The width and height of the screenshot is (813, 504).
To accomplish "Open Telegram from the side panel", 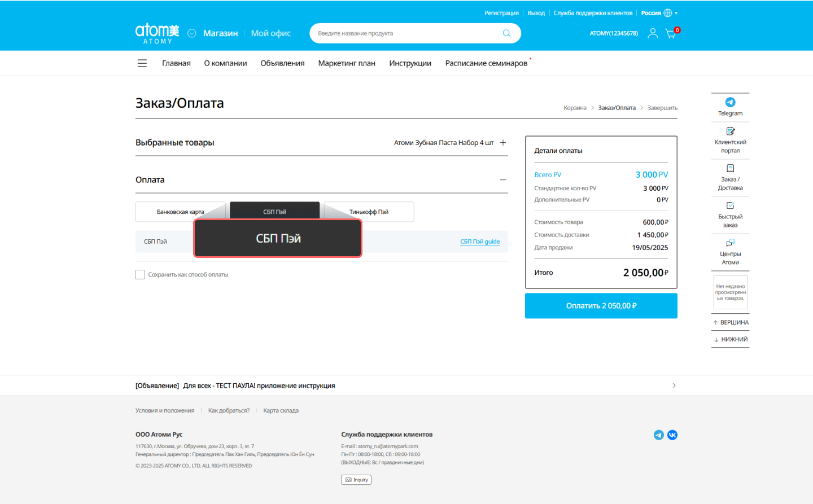I will click(730, 106).
